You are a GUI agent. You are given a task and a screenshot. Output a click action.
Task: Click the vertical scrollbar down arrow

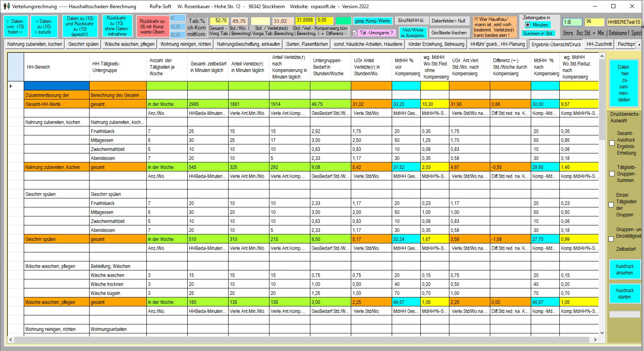pos(601,333)
